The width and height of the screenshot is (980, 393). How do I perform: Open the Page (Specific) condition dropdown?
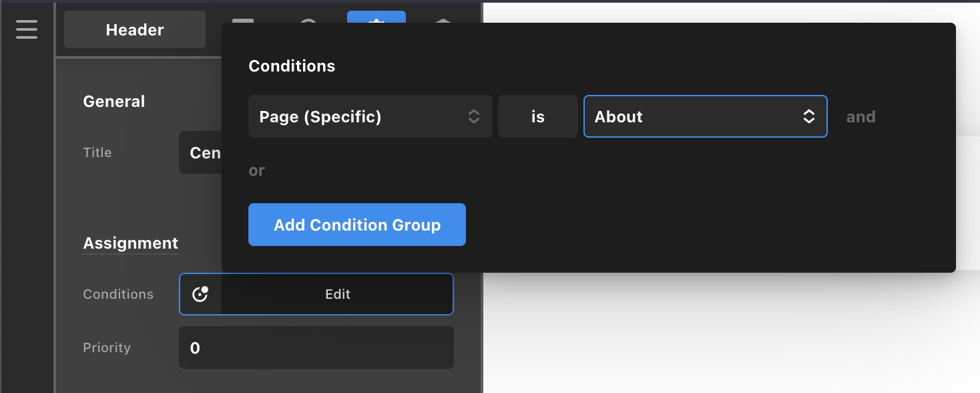point(370,117)
